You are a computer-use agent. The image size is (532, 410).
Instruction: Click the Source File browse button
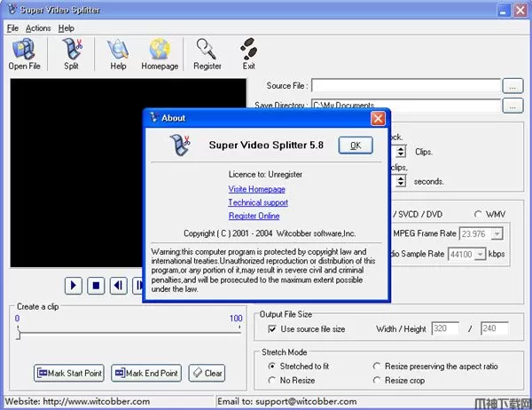click(512, 86)
